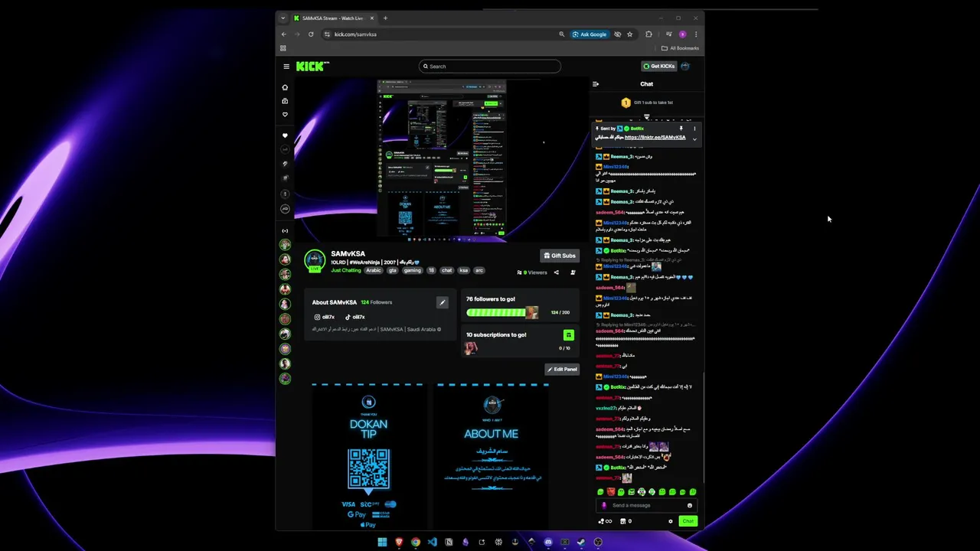Open the user avatar menu beside Get KICKs
Screen dimensions: 980x551
pos(685,66)
